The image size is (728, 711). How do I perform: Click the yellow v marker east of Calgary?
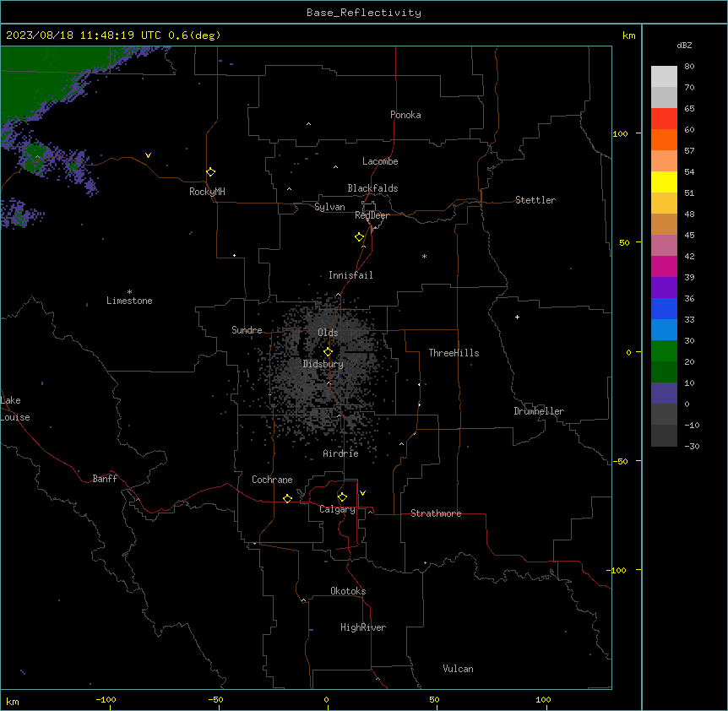pyautogui.click(x=362, y=493)
